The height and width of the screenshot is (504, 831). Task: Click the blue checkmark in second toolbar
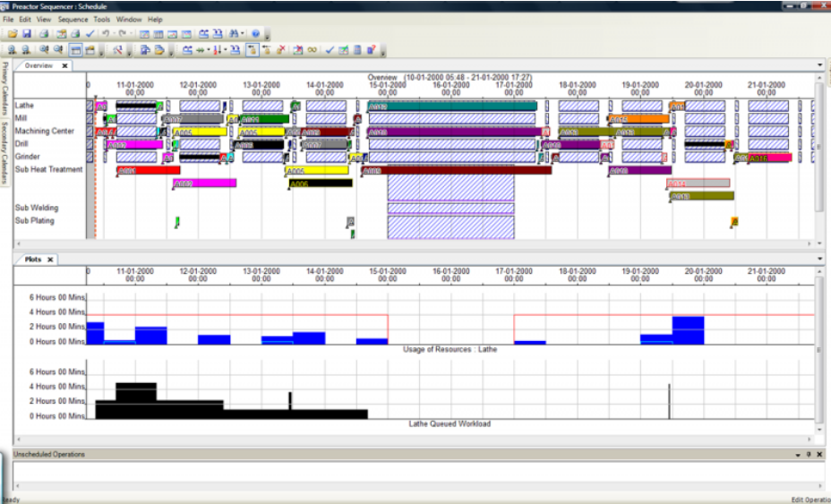[330, 50]
